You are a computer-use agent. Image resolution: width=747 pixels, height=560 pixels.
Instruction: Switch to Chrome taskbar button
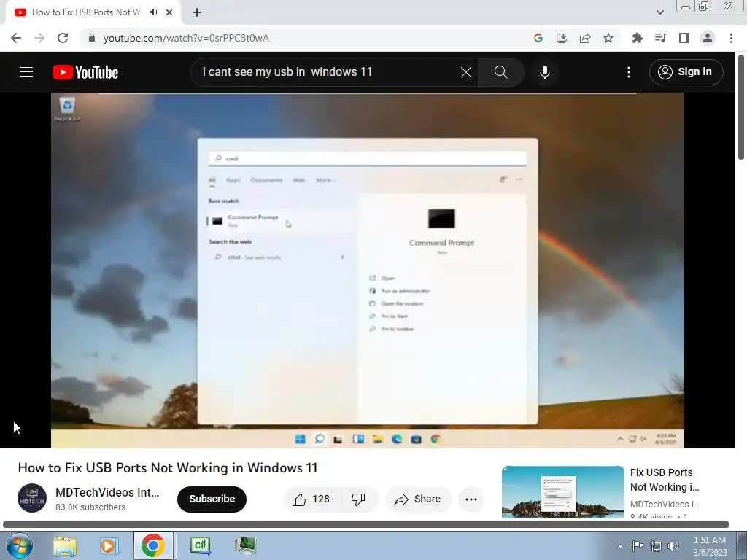tap(153, 545)
